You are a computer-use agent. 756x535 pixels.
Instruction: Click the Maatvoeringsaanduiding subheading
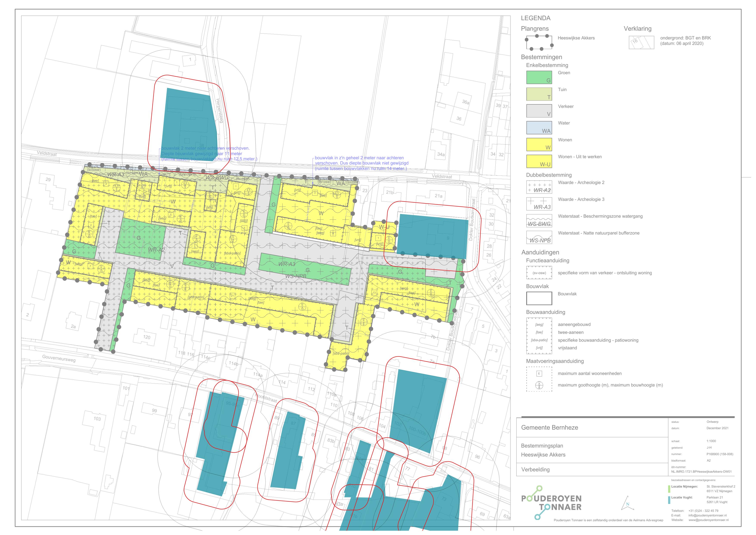coord(555,361)
